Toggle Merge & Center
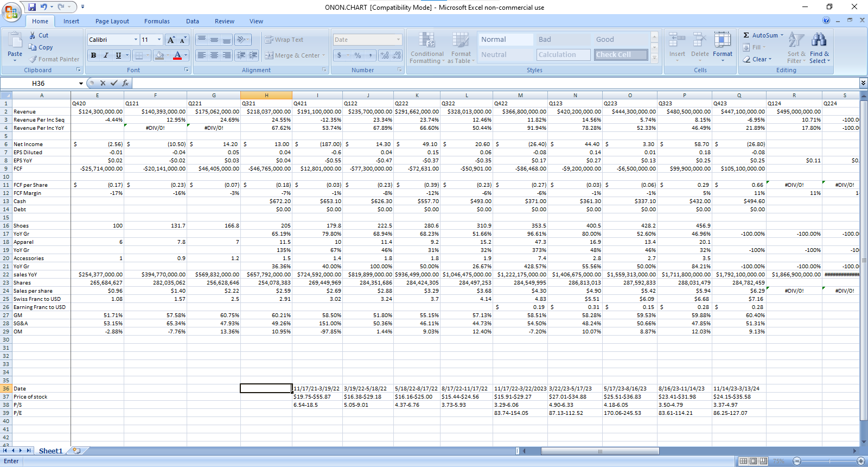Screen dimensions: 868x467 click(292, 55)
